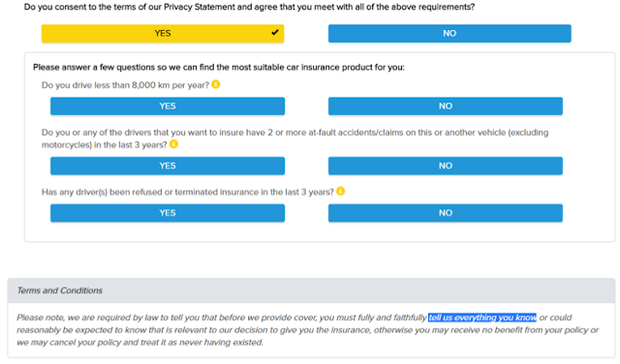The width and height of the screenshot is (620, 364).
Task: Click the refused or terminated insurance question text
Action: coord(188,192)
